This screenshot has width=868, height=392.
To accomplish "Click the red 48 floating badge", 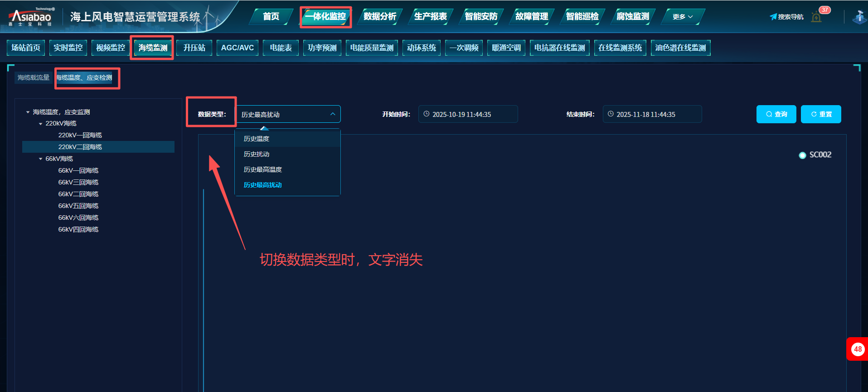I will pyautogui.click(x=857, y=349).
